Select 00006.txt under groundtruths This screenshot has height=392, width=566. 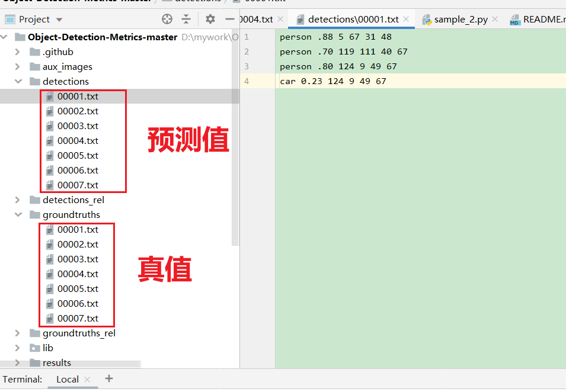point(78,303)
